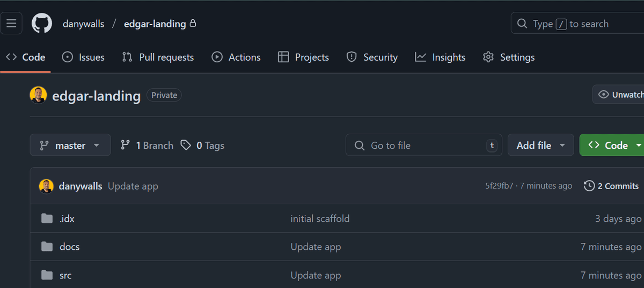The width and height of the screenshot is (644, 288).
Task: Open the docs folder
Action: click(69, 247)
